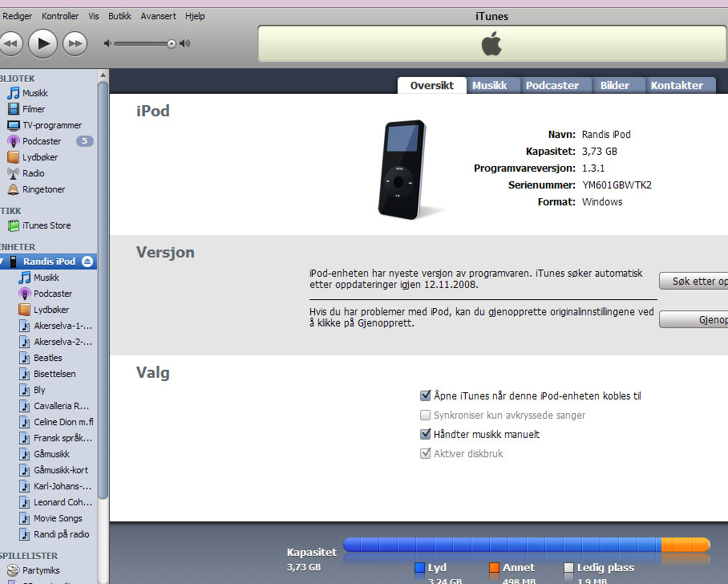The height and width of the screenshot is (584, 728).
Task: Click the Podcaster library icon
Action: pos(14,141)
